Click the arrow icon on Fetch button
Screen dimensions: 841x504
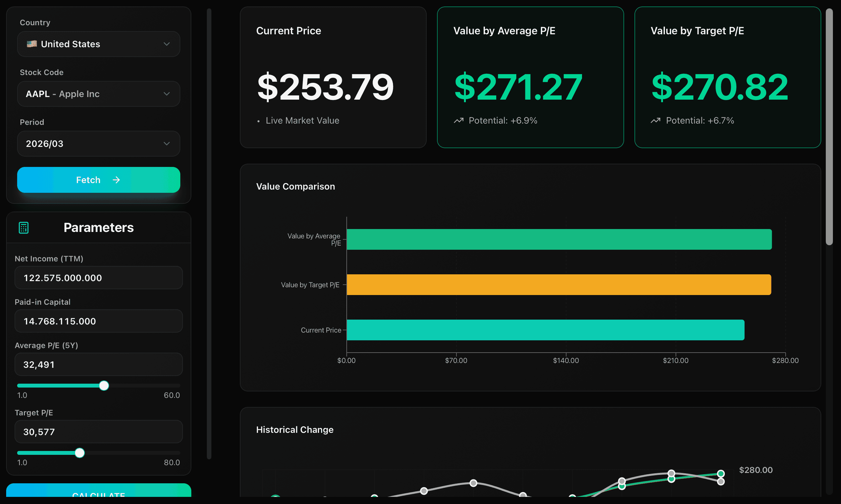coord(116,180)
